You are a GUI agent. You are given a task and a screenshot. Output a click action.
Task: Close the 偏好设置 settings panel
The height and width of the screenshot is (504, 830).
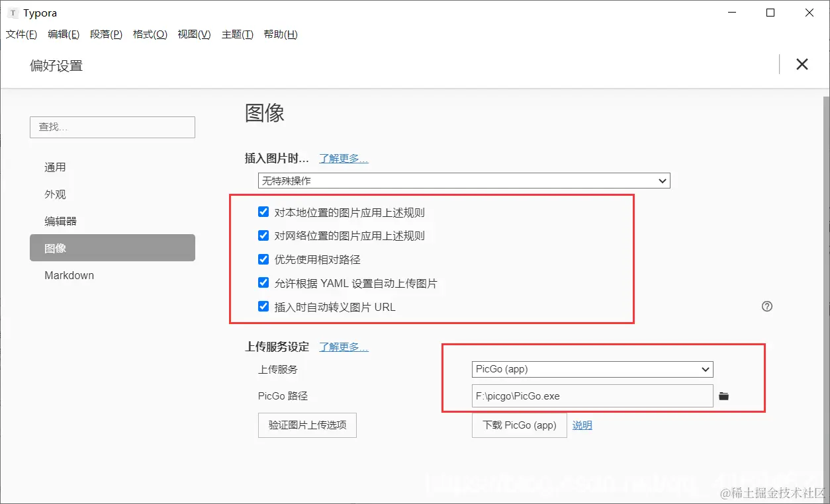coord(802,64)
